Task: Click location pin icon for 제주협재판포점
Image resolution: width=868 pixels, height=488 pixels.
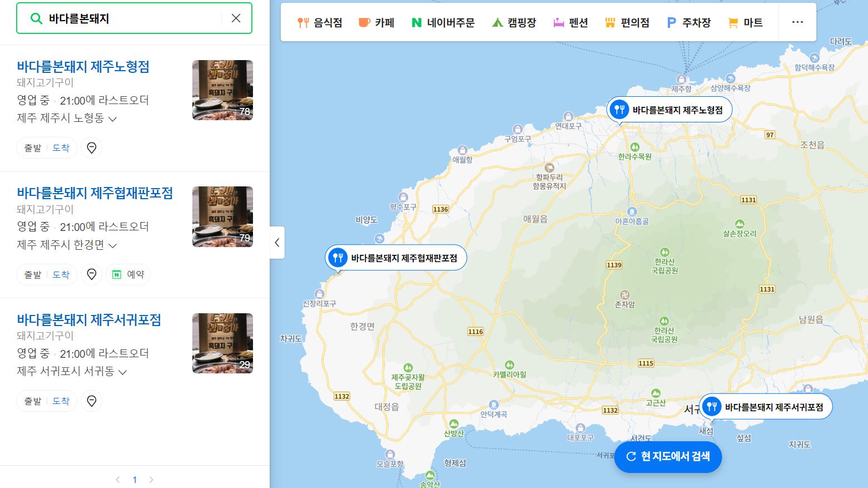Action: coord(92,275)
